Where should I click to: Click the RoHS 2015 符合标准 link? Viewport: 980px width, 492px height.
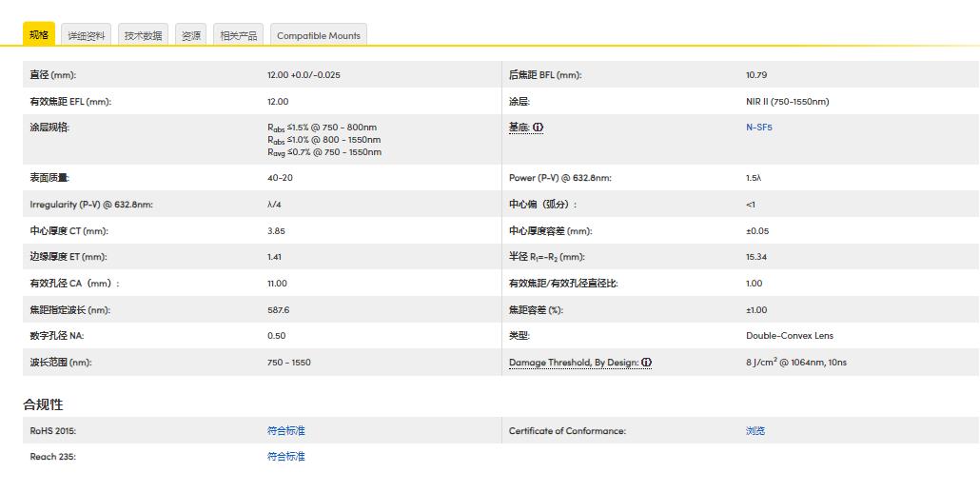[x=286, y=431]
